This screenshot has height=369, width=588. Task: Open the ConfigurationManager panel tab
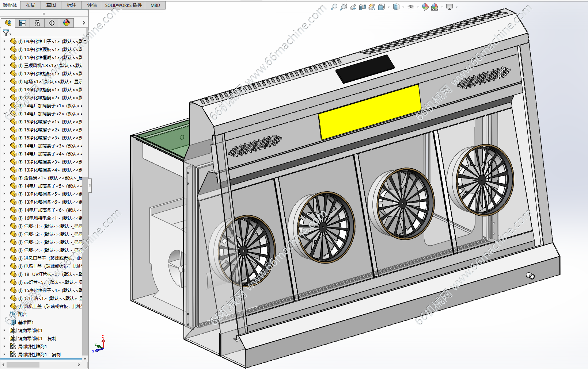click(x=37, y=23)
